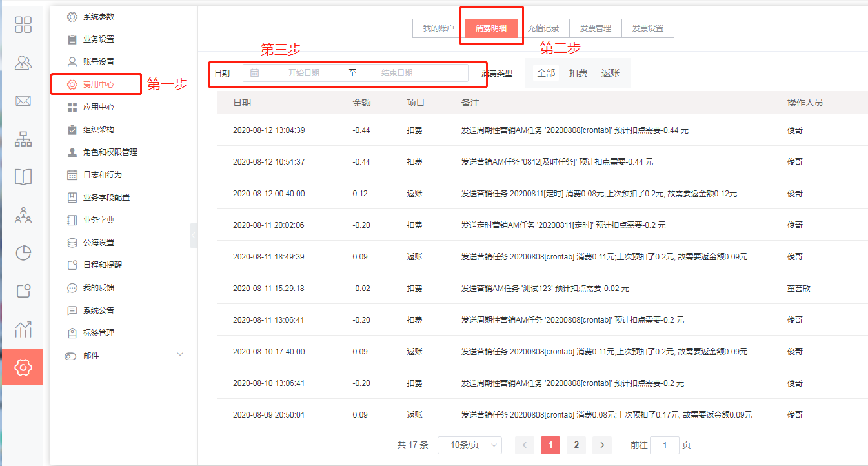This screenshot has width=868, height=466.
Task: Click the 结束日期 end date field
Action: [397, 73]
